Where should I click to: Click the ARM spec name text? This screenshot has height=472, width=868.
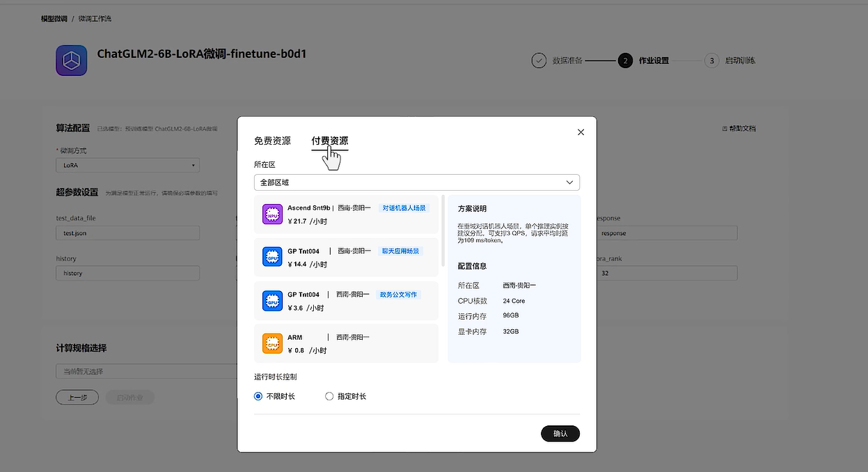(x=295, y=338)
